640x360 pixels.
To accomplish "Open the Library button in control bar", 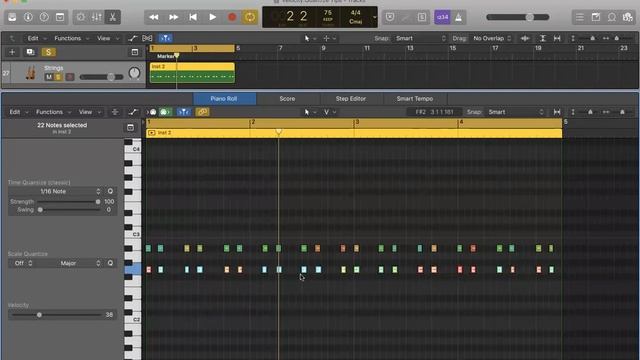I will click(x=12, y=17).
